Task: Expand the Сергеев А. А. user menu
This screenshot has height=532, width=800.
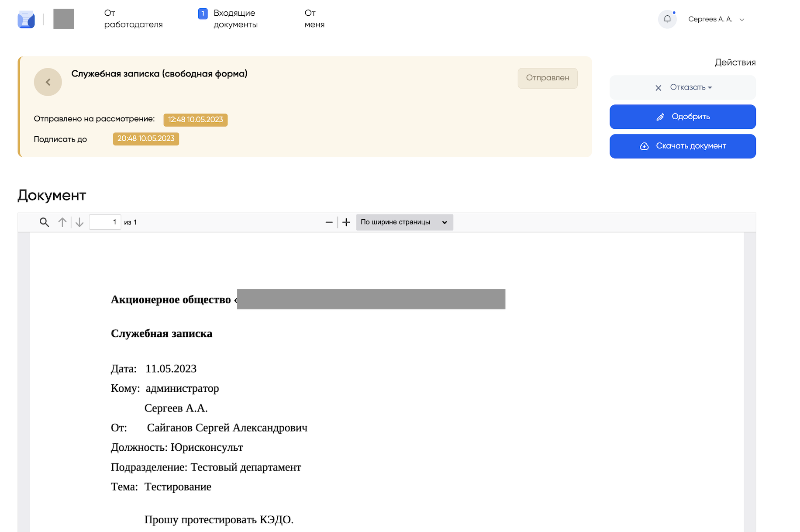Action: [716, 19]
